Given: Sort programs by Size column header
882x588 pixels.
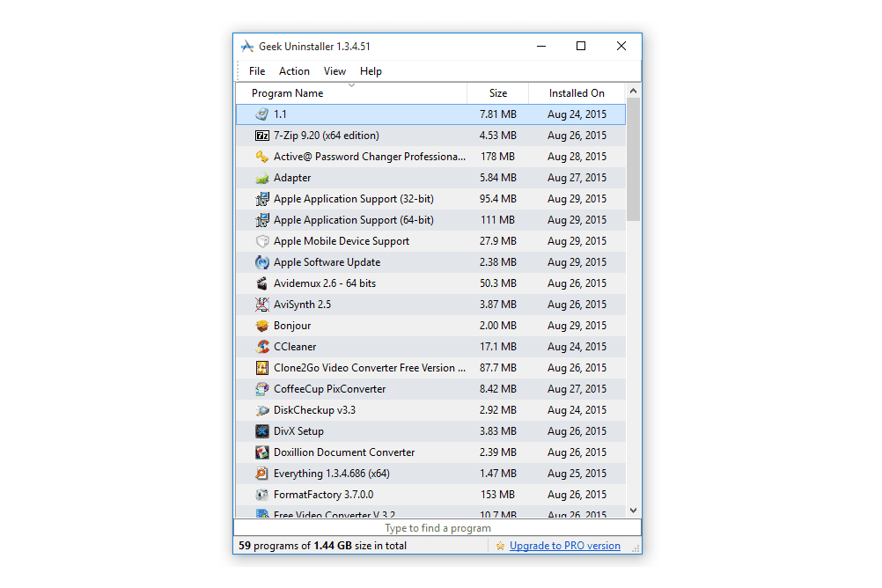Looking at the screenshot, I should tap(497, 93).
